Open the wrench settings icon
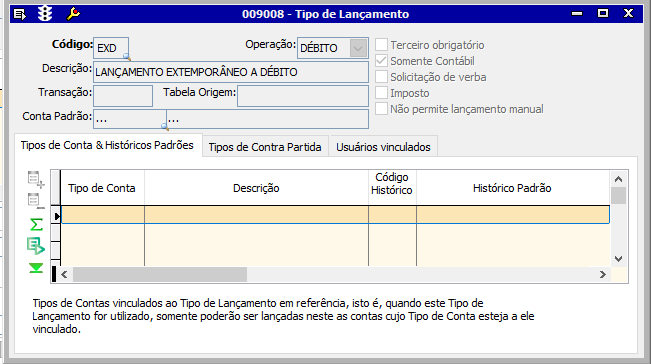The width and height of the screenshot is (651, 364). pos(73,14)
